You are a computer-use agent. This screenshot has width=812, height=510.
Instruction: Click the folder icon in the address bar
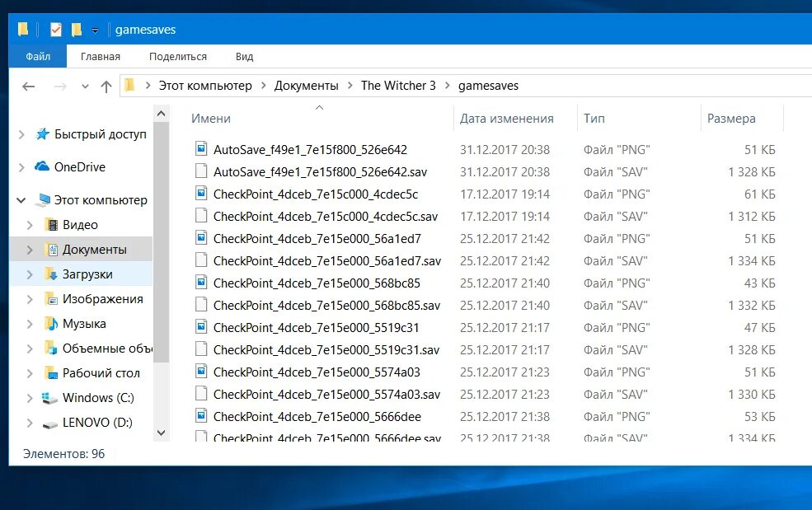tap(129, 85)
